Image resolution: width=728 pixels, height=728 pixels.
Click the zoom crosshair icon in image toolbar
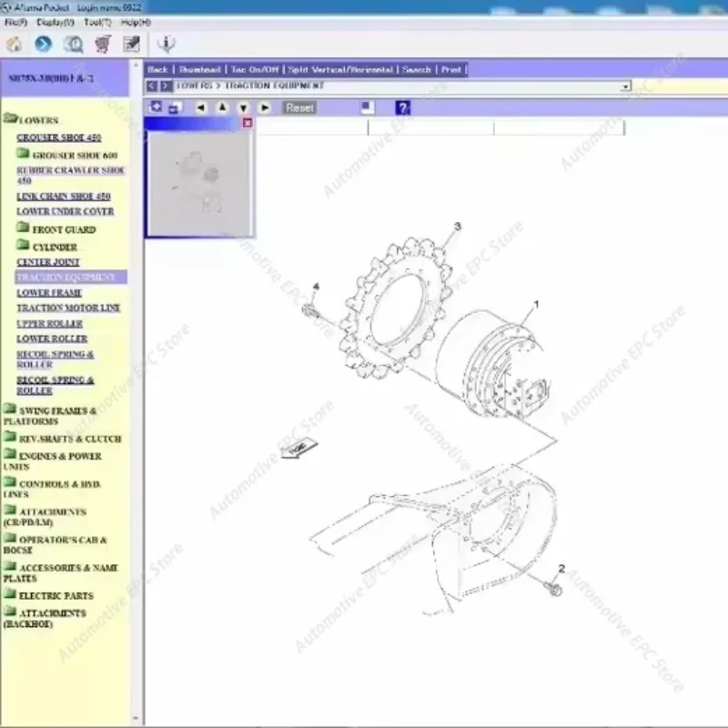pos(157,107)
